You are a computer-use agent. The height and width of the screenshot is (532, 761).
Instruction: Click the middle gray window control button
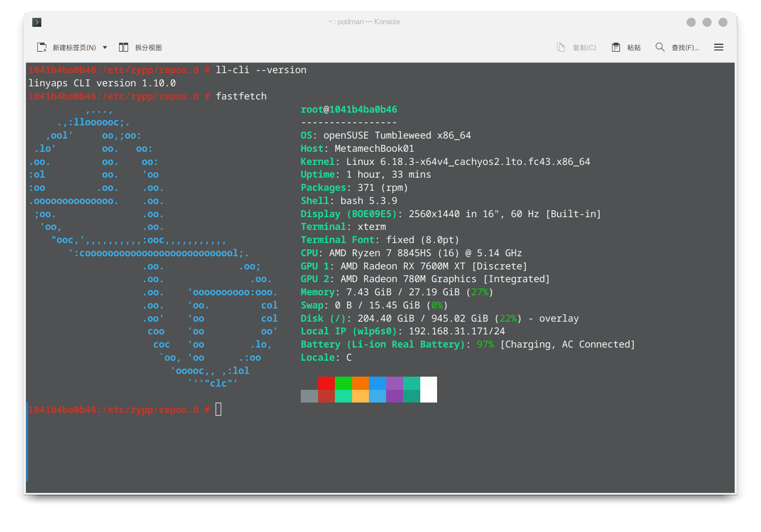pyautogui.click(x=707, y=22)
